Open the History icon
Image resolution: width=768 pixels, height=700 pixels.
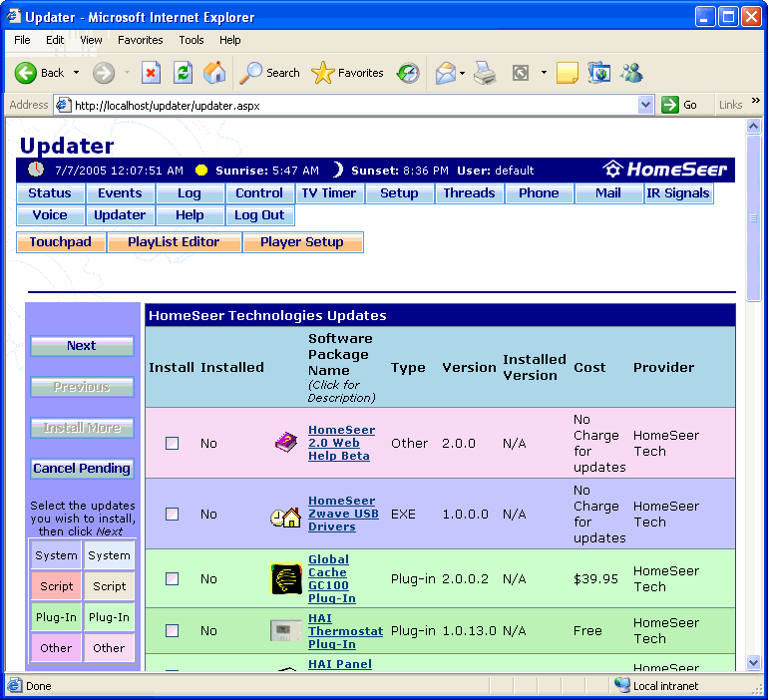(x=408, y=73)
